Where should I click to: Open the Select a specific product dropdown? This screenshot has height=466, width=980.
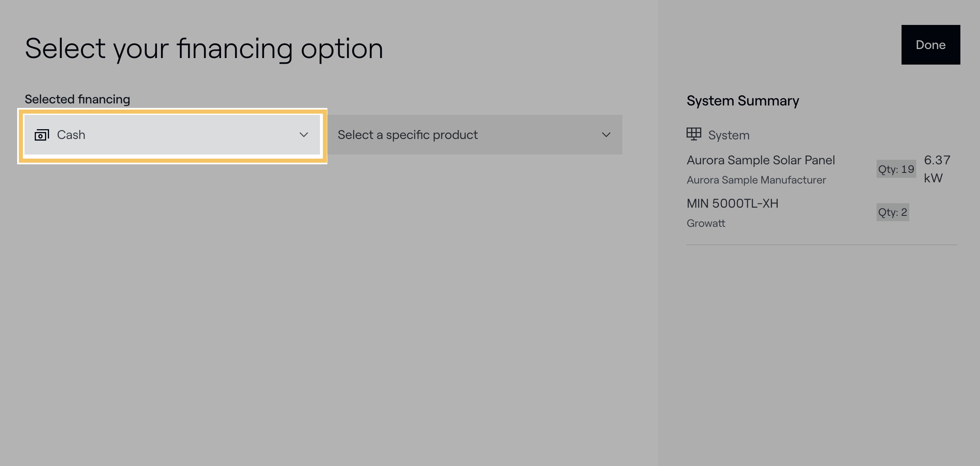tap(474, 135)
